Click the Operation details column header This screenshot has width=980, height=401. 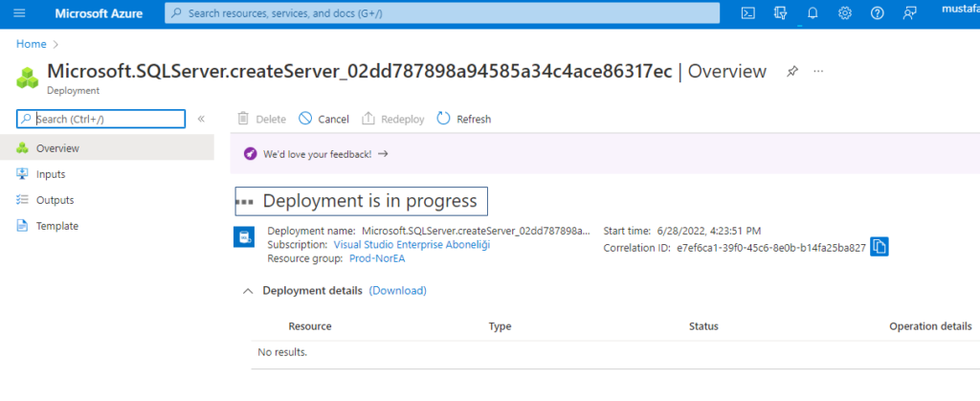pyautogui.click(x=930, y=326)
